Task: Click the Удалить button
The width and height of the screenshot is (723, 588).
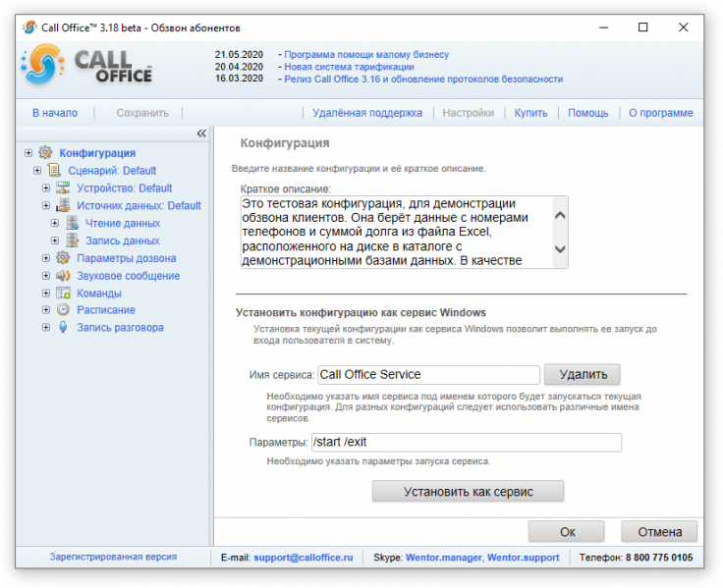Action: click(x=583, y=374)
